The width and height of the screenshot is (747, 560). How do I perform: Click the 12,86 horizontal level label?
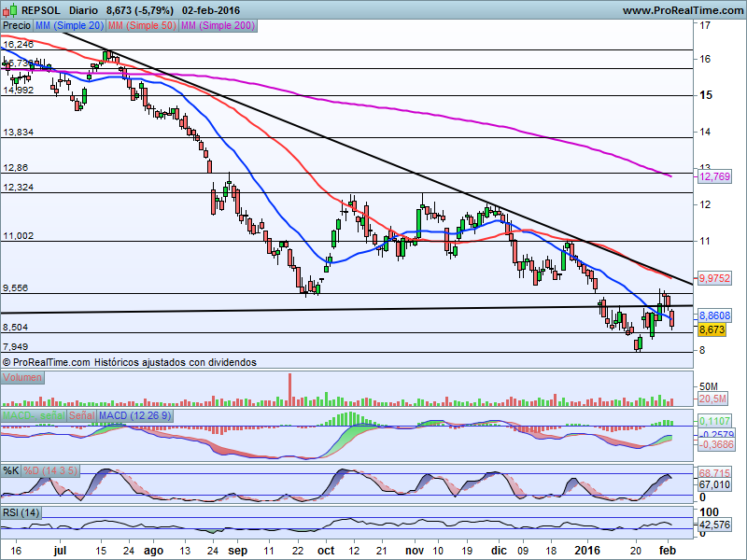pos(16,168)
